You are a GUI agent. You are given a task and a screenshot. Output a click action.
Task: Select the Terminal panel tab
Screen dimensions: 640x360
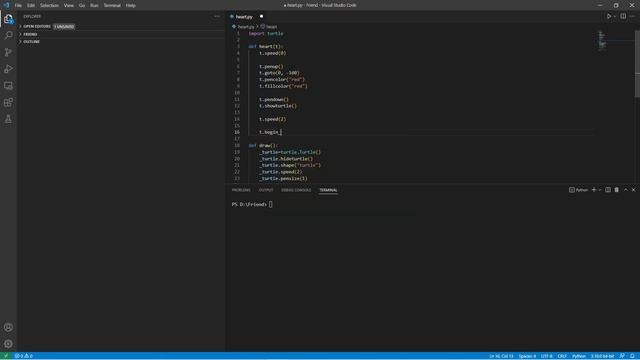coord(328,190)
